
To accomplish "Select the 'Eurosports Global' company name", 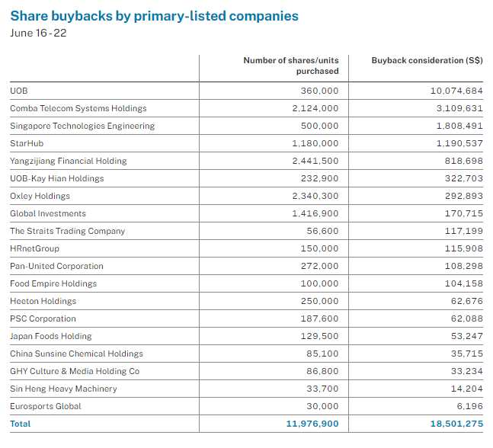I will click(x=46, y=407).
